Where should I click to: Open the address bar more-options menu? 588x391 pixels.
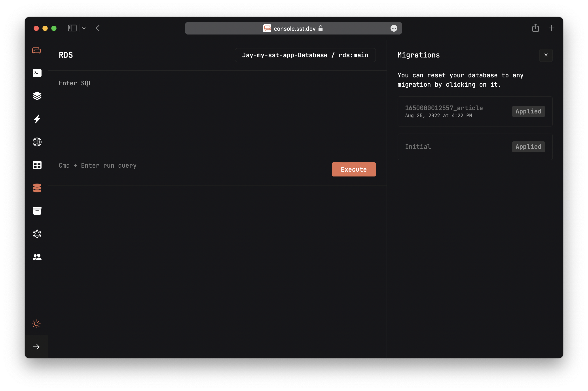(x=394, y=28)
